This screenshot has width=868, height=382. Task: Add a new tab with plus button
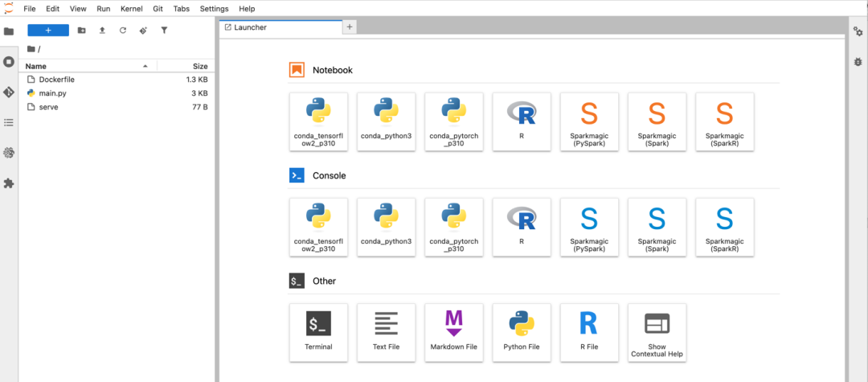point(350,27)
